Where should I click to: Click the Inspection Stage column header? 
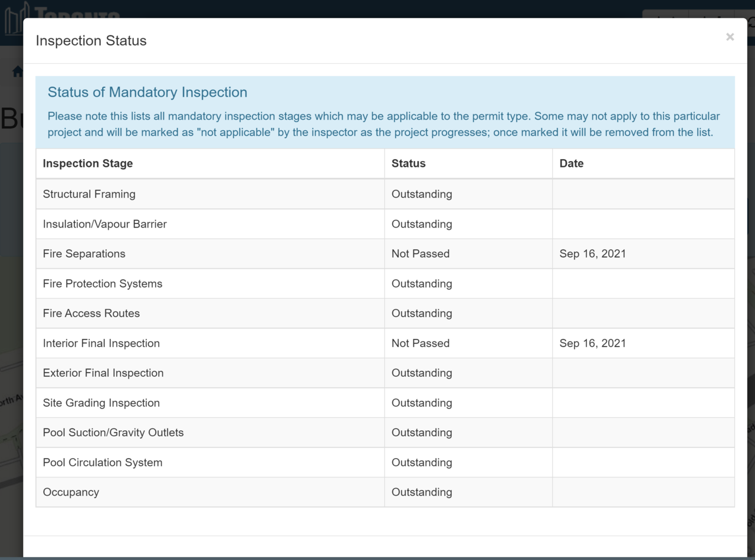pos(88,163)
